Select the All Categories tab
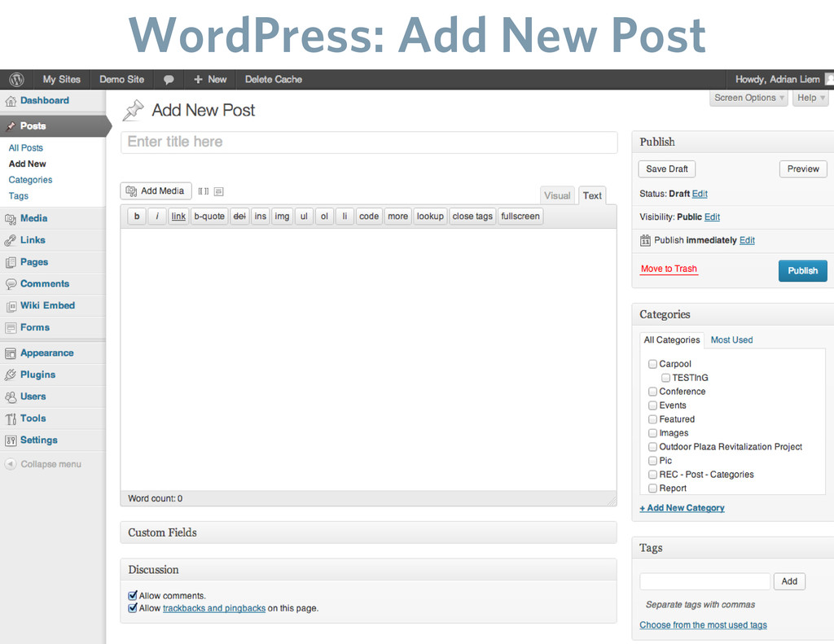 pos(672,340)
